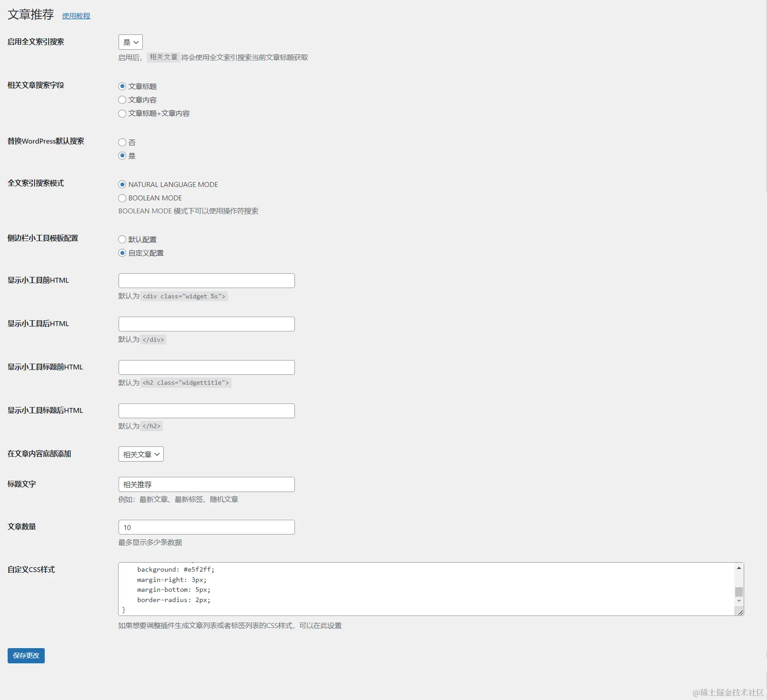Screen dimensions: 767x700
Task: Click the 例如：最新文章、最新标签、随机文章 hint
Action: coord(178,500)
